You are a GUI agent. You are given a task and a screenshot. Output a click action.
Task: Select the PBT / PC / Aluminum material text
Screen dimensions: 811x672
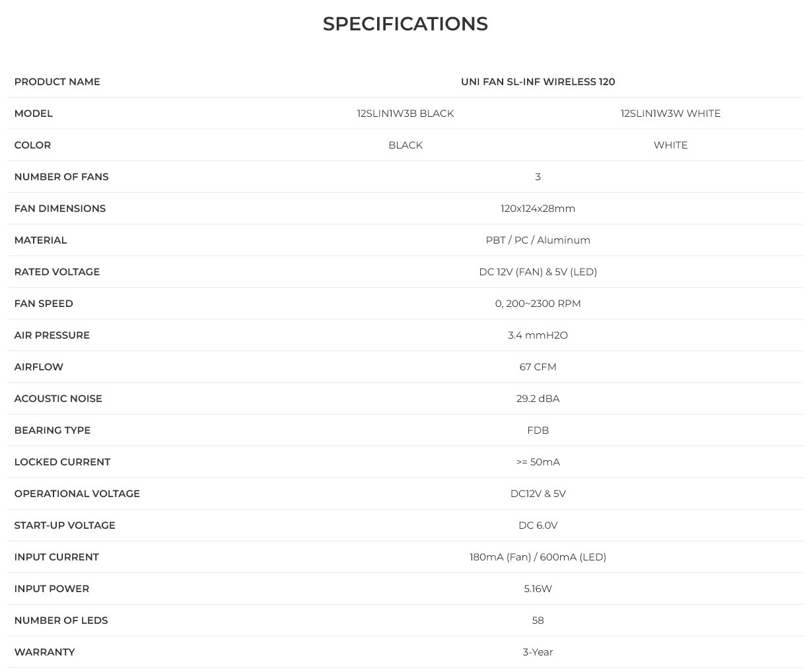538,240
